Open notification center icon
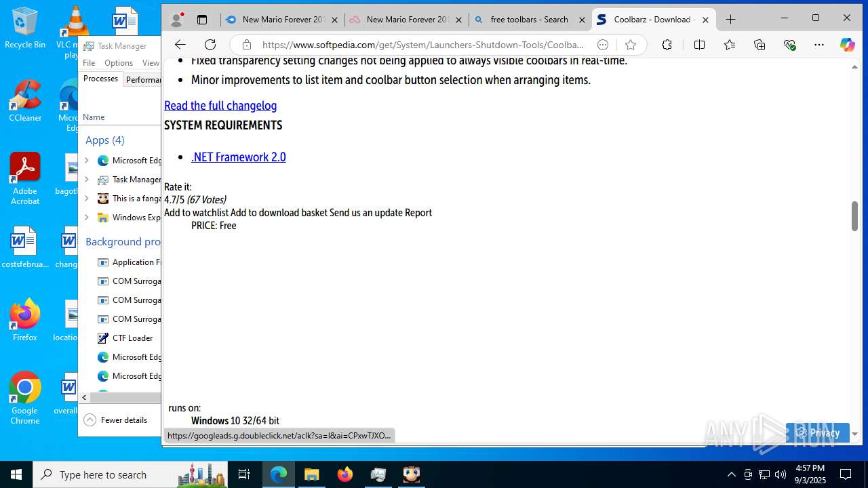The image size is (868, 488). tap(846, 474)
